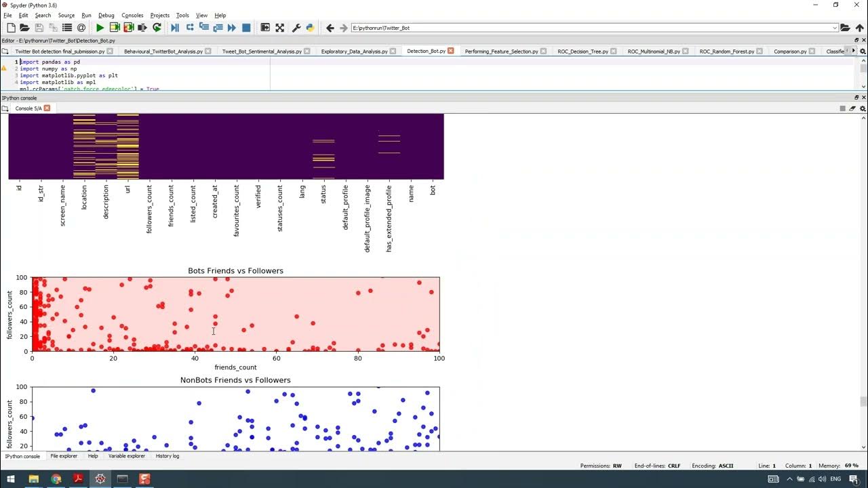
Task: Go back with the left arrow icon
Action: (x=330, y=28)
